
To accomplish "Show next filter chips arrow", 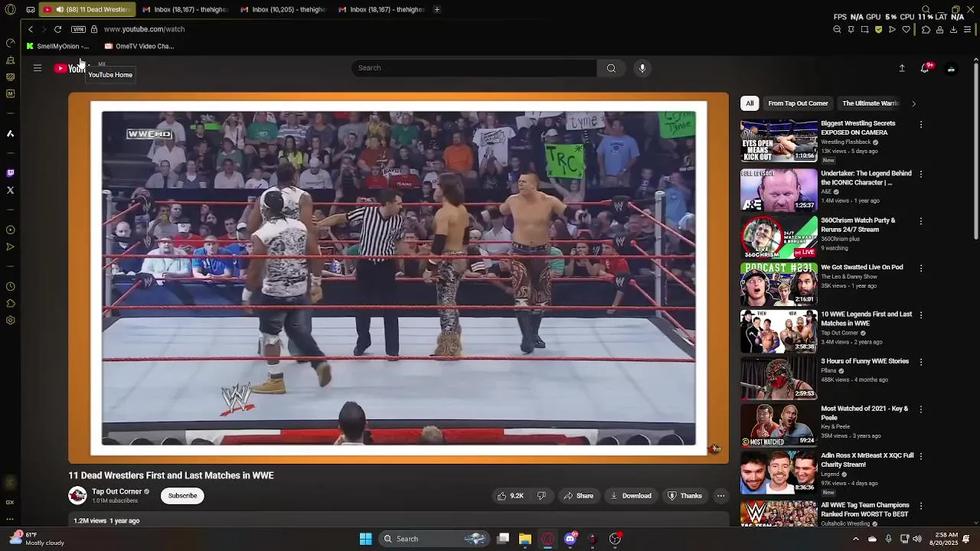I will [x=913, y=103].
